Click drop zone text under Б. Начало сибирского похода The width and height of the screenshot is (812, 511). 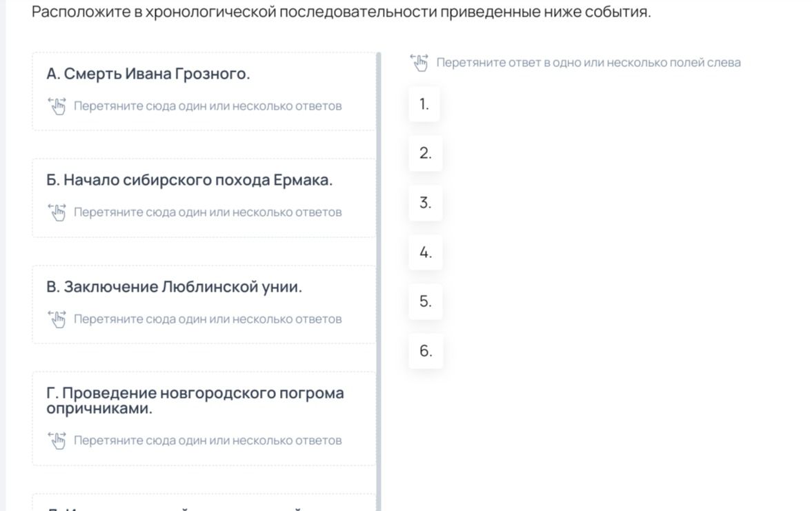coord(208,212)
